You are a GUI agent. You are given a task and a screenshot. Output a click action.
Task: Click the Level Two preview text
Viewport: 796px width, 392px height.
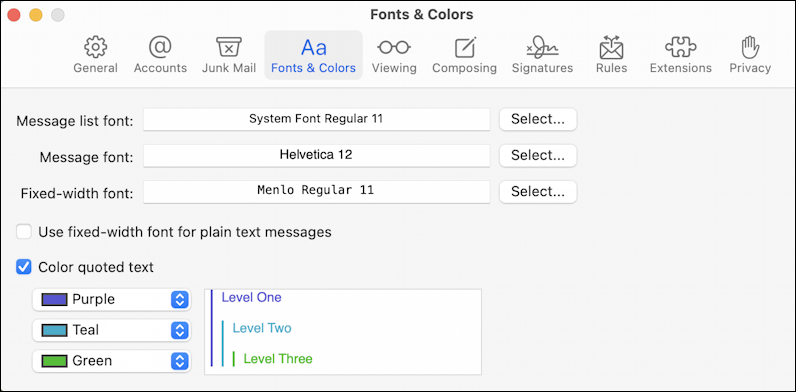[262, 328]
